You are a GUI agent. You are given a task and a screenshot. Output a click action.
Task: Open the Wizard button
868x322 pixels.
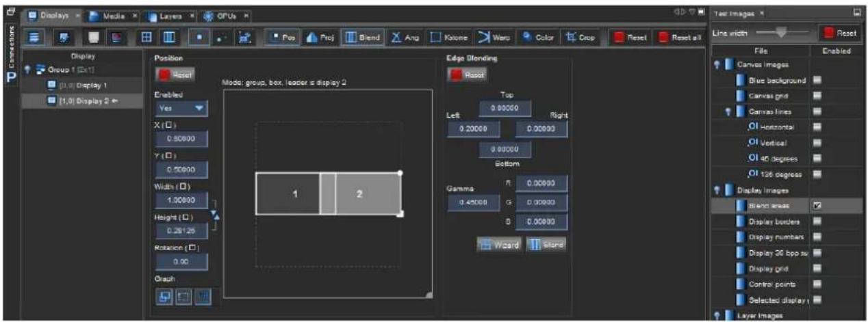pyautogui.click(x=500, y=245)
